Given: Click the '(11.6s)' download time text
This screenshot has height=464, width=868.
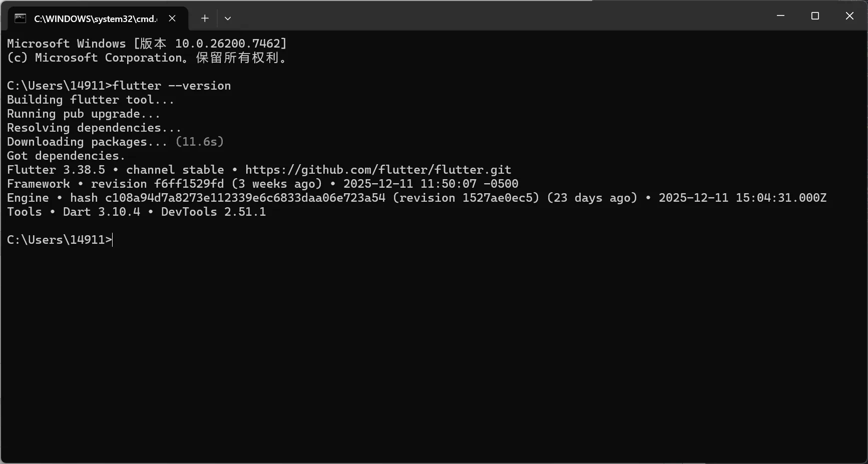Looking at the screenshot, I should point(200,142).
